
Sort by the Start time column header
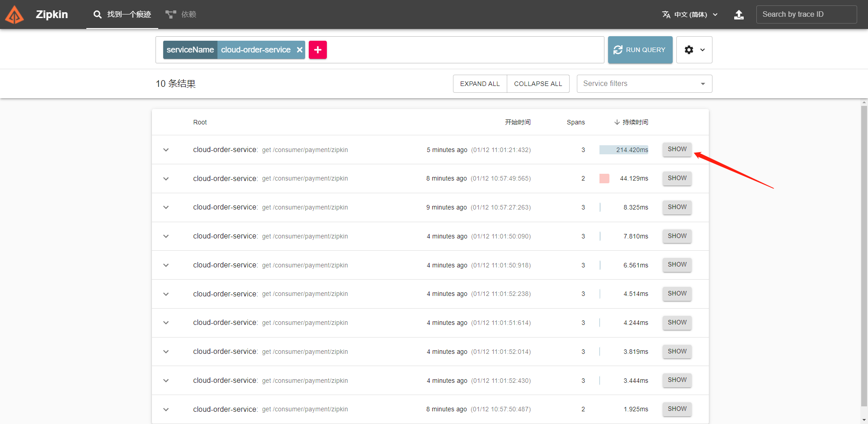518,122
